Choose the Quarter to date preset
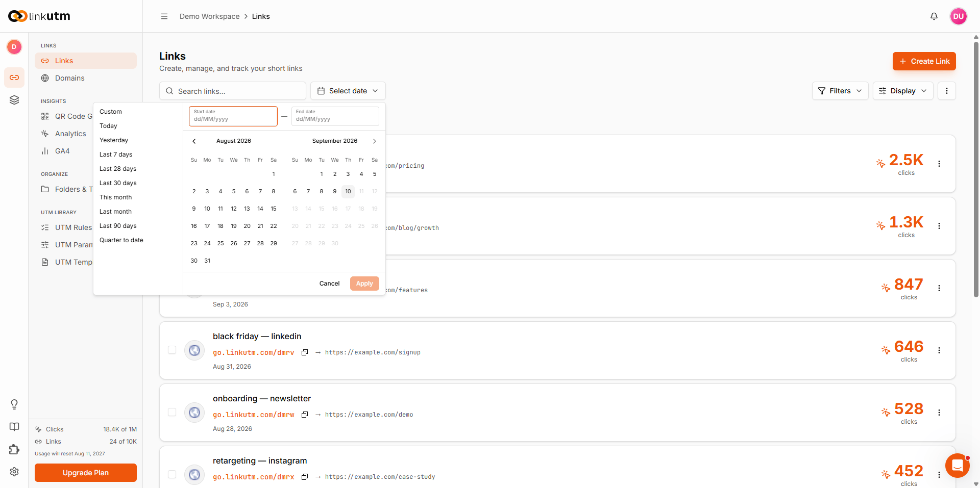The height and width of the screenshot is (488, 980). coord(121,240)
